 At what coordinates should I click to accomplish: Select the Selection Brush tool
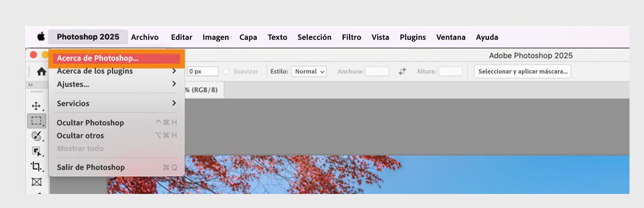(x=37, y=136)
